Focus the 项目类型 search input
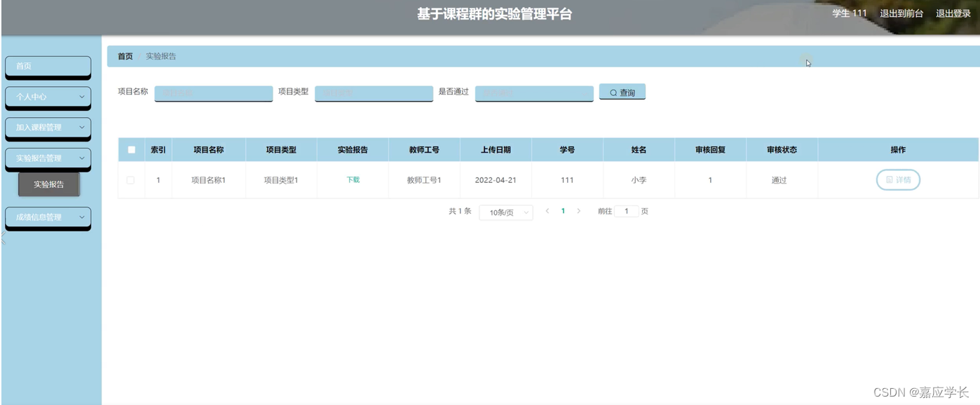 click(x=374, y=93)
